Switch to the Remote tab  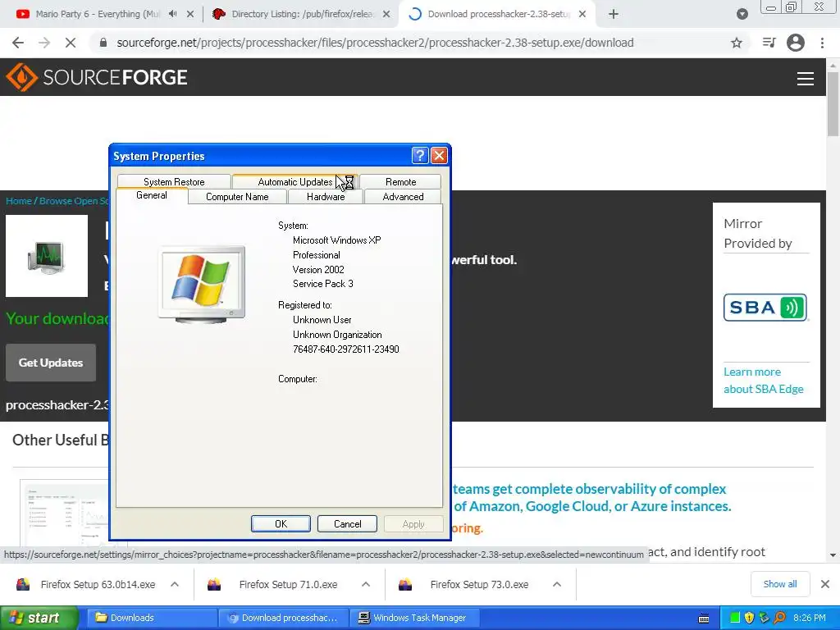(400, 181)
